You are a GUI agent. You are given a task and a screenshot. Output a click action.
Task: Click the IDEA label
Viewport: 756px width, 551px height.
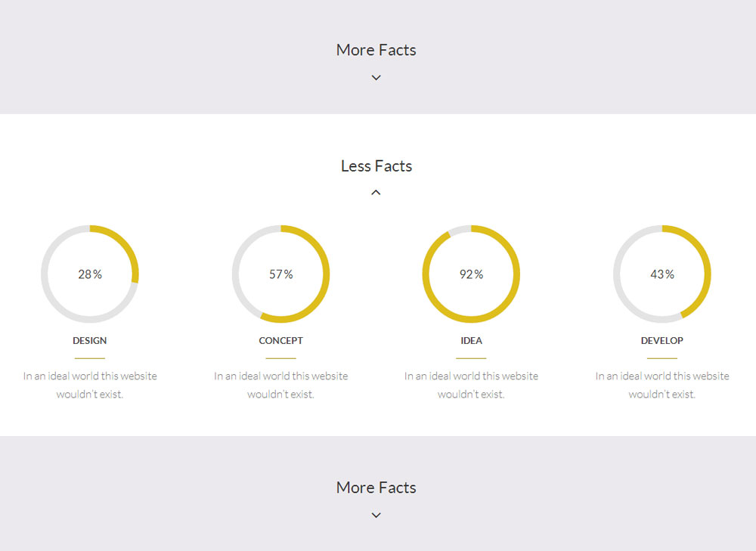coord(471,341)
